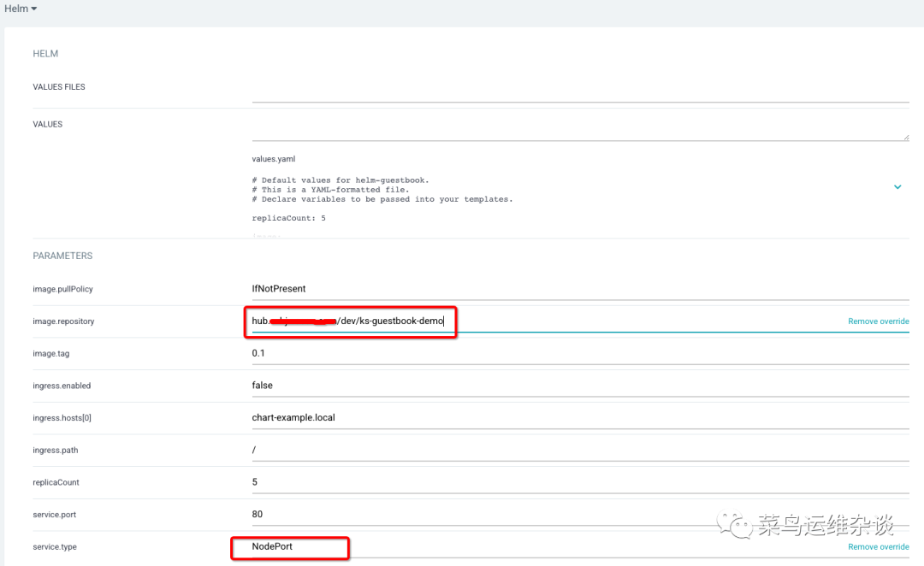Click the VALUES text area
The width and height of the screenshot is (924, 566).
pyautogui.click(x=580, y=128)
